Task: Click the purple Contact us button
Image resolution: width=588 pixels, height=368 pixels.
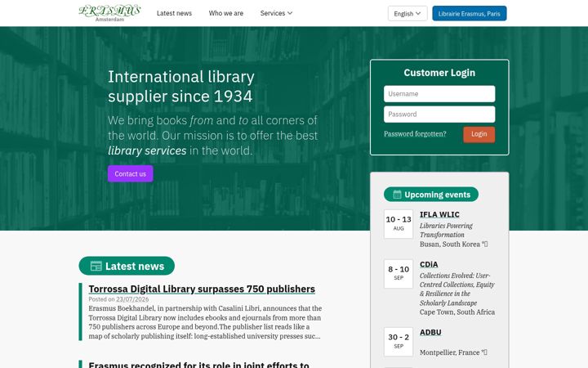Action: coord(130,174)
